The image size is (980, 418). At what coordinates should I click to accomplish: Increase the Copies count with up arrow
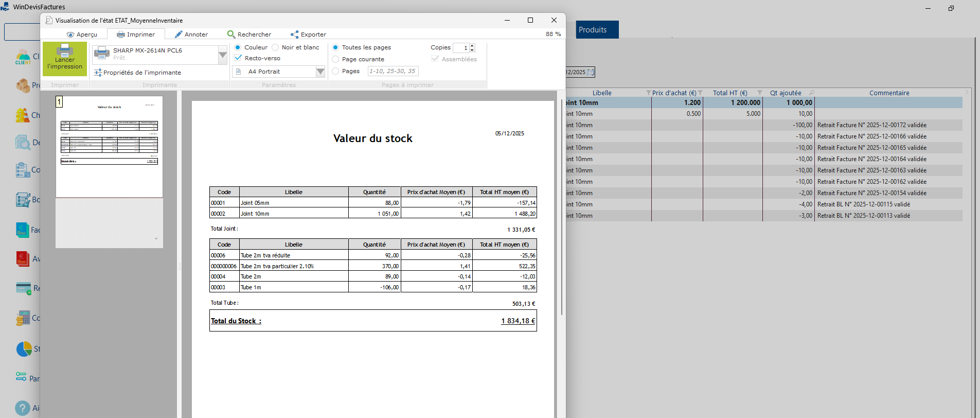tap(472, 45)
